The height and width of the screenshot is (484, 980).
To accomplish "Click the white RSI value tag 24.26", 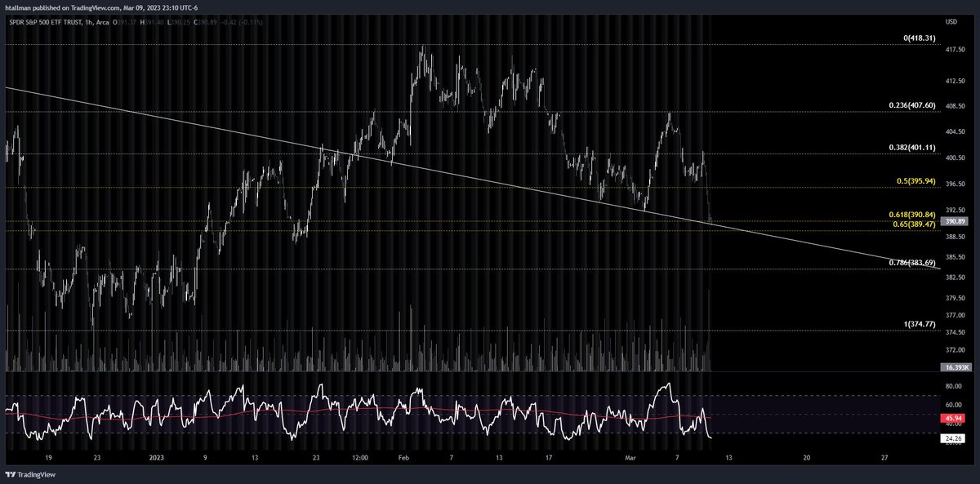I will click(953, 437).
